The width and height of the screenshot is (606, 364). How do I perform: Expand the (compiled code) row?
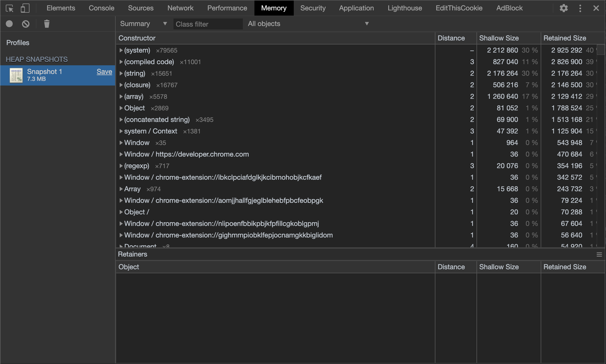[x=121, y=62]
